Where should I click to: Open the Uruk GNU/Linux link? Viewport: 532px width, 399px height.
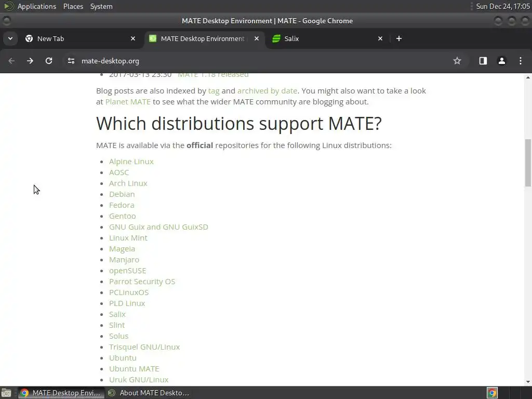click(x=139, y=380)
